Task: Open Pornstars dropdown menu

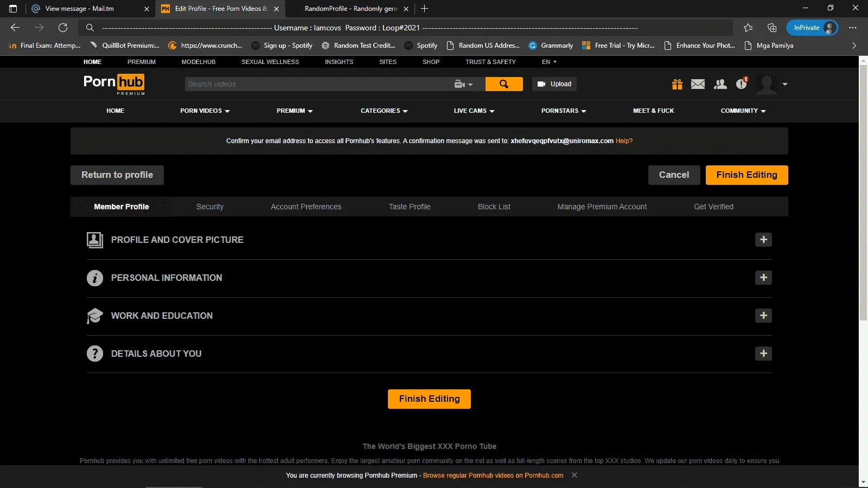Action: point(564,111)
